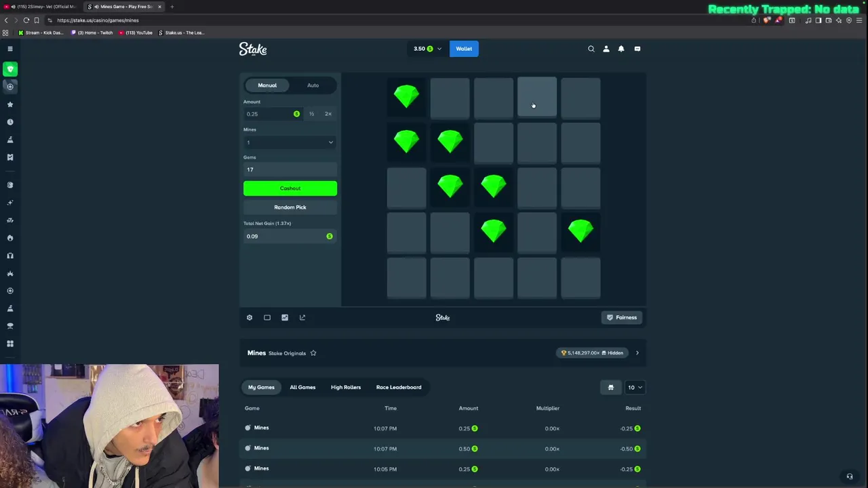Switch to the Auto betting tab
The image size is (868, 488).
click(313, 85)
